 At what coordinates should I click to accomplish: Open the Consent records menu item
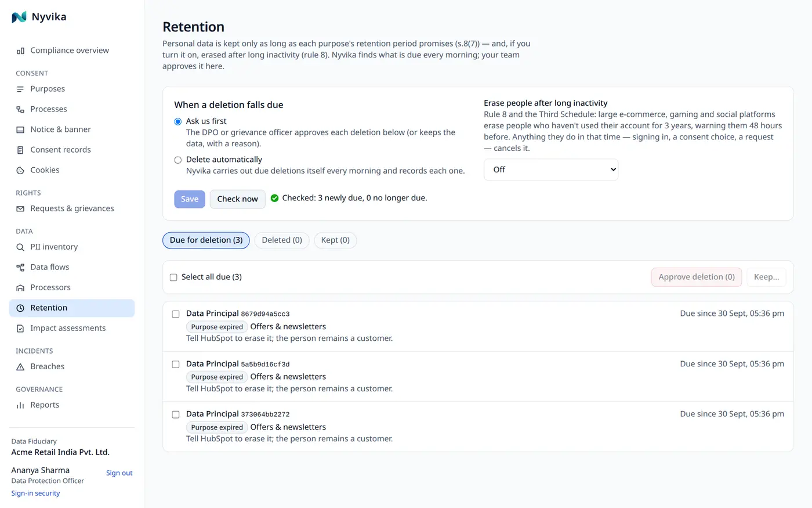tap(72, 150)
